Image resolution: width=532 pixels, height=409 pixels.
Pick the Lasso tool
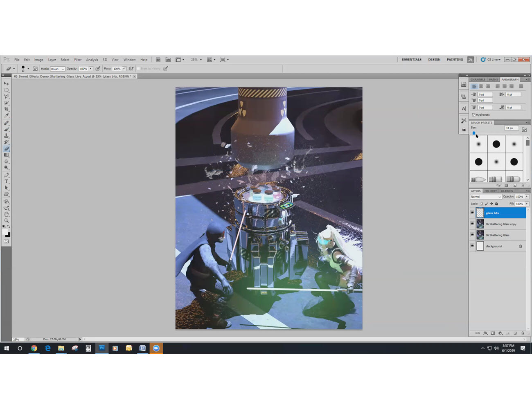pos(7,96)
